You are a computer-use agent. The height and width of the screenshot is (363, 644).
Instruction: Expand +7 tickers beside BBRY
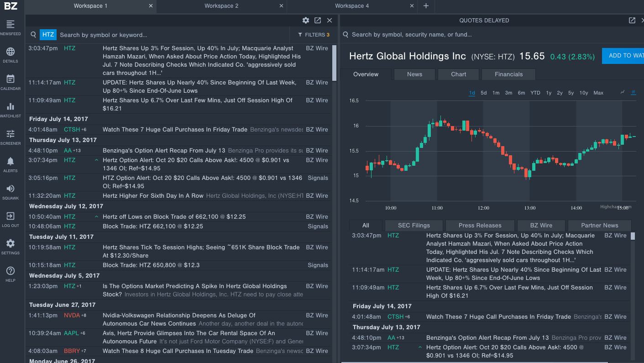tap(84, 351)
